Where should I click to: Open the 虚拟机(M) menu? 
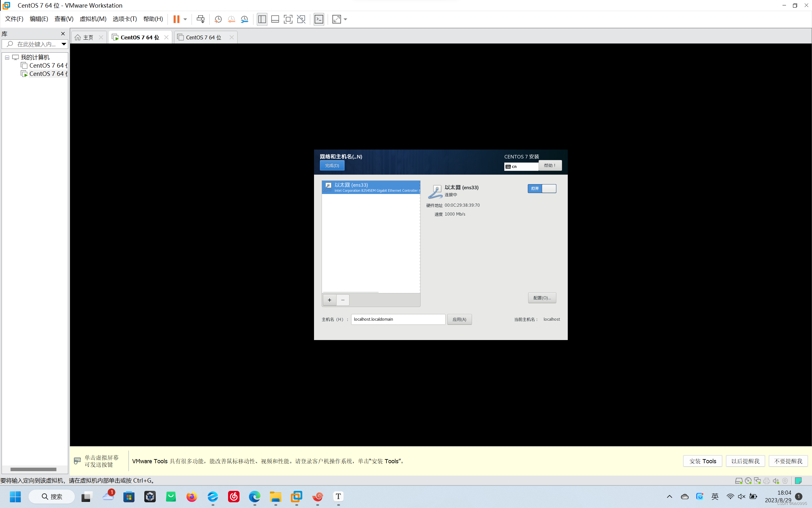[93, 19]
